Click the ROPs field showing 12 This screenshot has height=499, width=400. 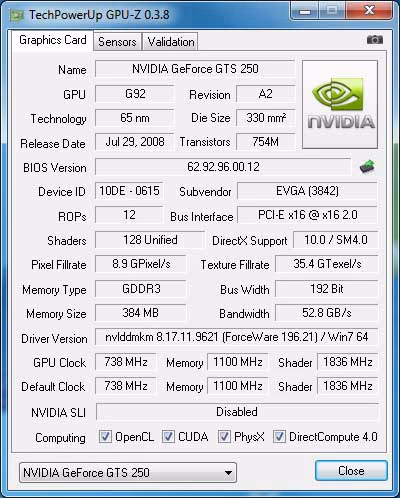click(129, 215)
